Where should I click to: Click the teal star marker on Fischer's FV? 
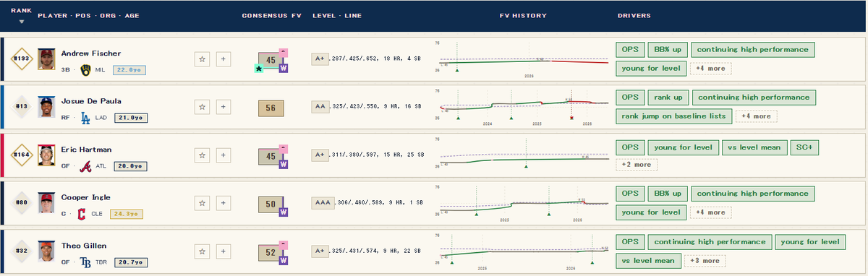pos(258,69)
